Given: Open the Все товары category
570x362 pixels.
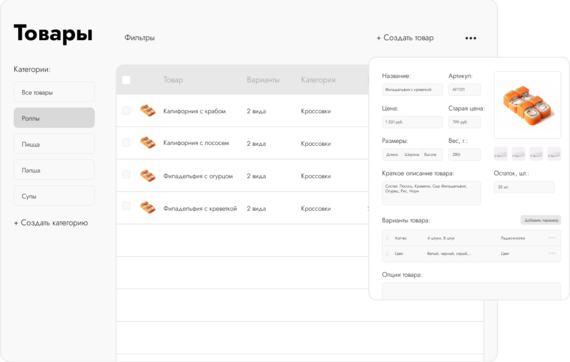Looking at the screenshot, I should 54,92.
